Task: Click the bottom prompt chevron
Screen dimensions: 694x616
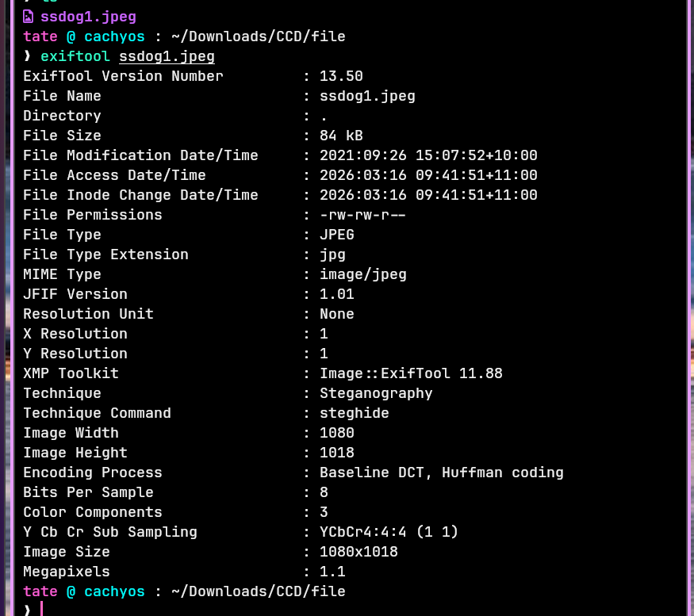Action: point(27,609)
